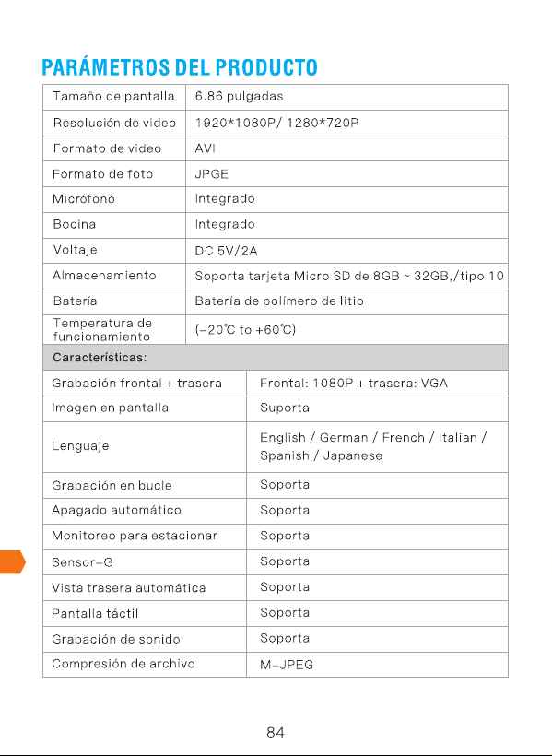
Task: Select Batería de polímero de litio text
Action: [279, 301]
